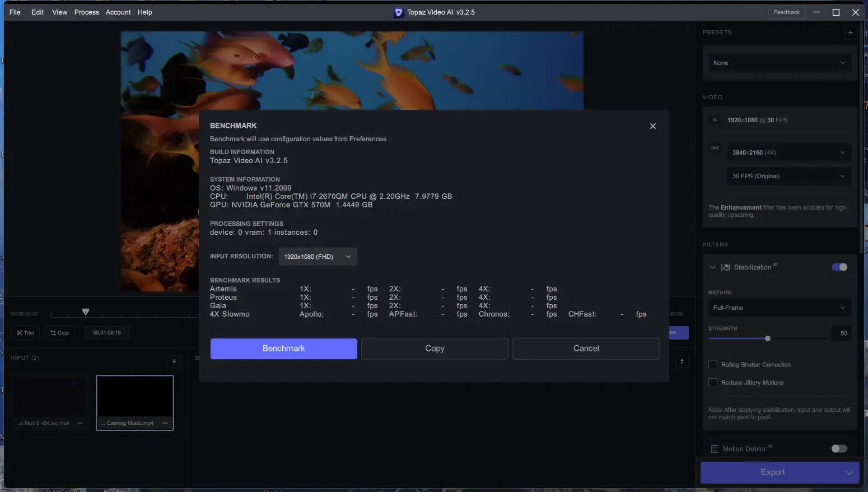Viewport: 868px width, 492px height.
Task: Open the Edit menu
Action: 38,12
